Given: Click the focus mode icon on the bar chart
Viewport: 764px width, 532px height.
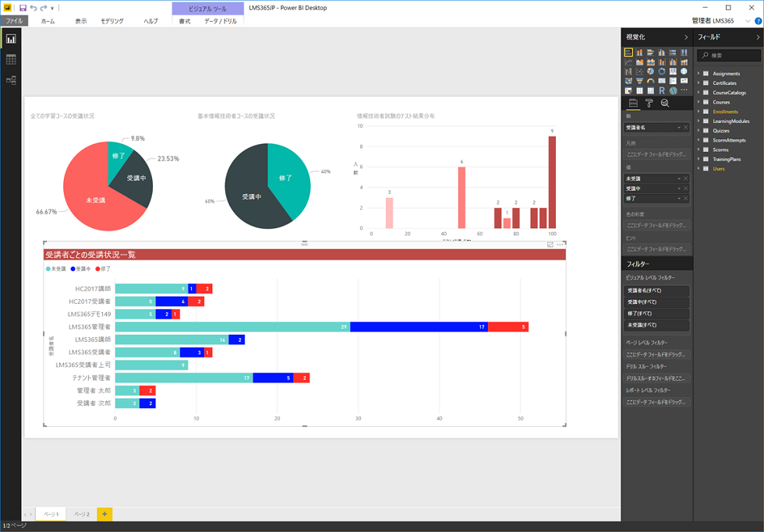Looking at the screenshot, I should [550, 245].
